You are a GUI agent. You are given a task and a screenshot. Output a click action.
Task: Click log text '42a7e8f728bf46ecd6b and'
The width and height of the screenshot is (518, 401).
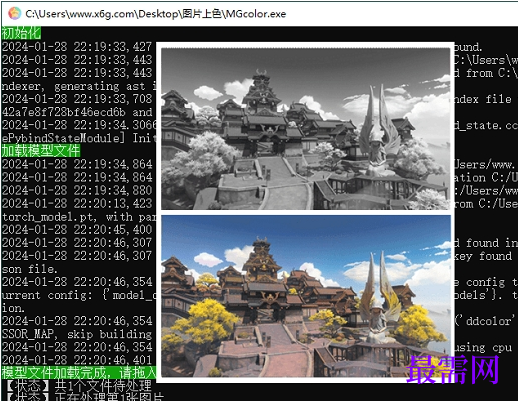coord(77,112)
